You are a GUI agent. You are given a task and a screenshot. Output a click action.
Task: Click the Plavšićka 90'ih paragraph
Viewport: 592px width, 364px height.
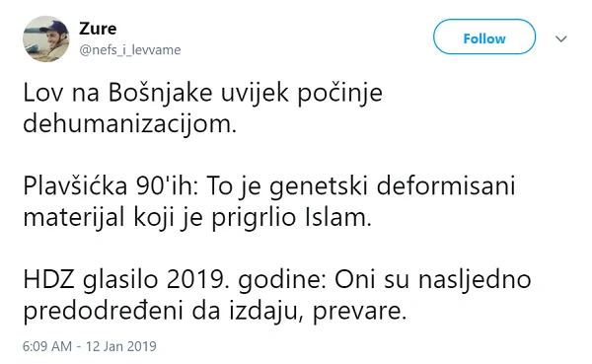point(269,202)
